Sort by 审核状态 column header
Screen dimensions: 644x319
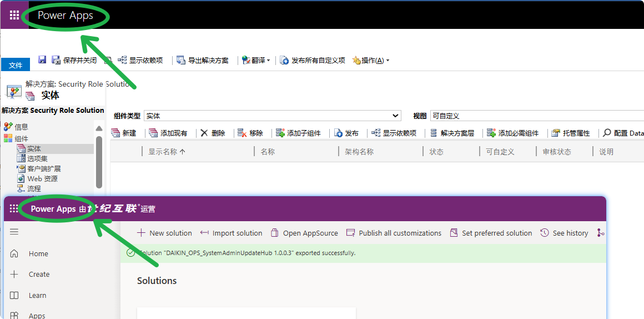(x=557, y=152)
